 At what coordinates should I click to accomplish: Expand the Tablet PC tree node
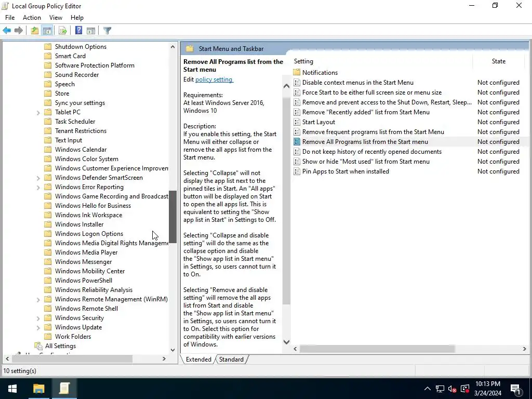point(38,113)
